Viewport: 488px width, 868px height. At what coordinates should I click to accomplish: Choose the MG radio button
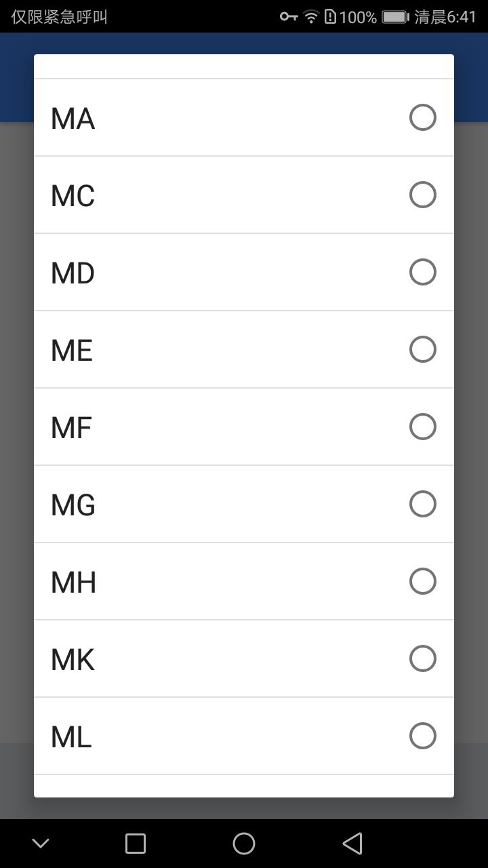click(423, 504)
